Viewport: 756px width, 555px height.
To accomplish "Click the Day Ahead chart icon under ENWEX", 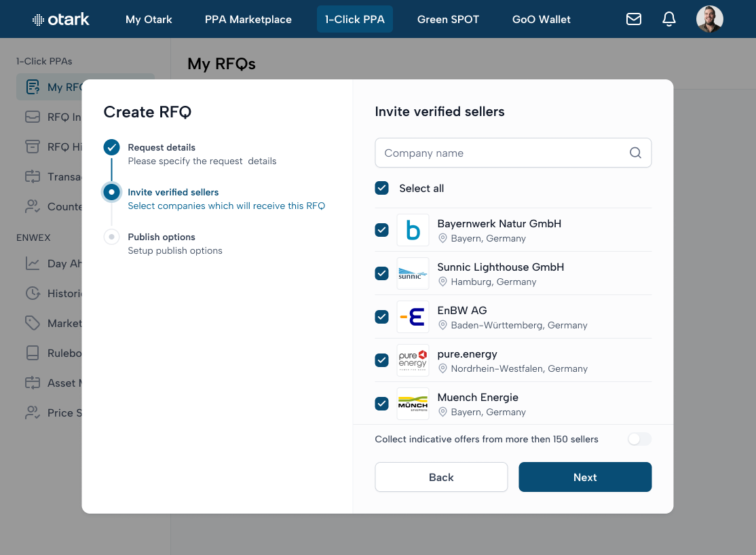I will [x=32, y=263].
